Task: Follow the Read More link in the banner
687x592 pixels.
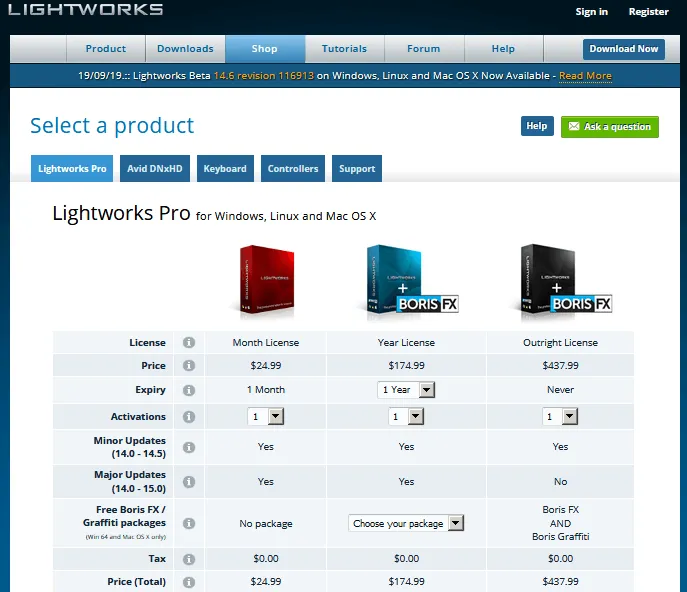Action: tap(585, 76)
